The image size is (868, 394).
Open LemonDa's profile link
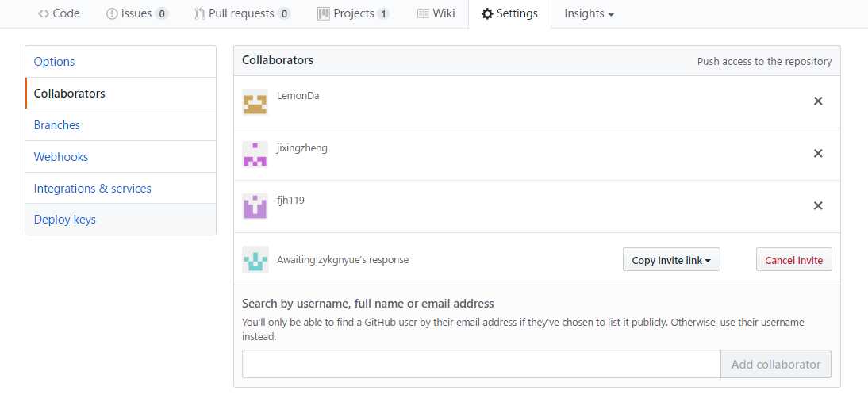[298, 96]
